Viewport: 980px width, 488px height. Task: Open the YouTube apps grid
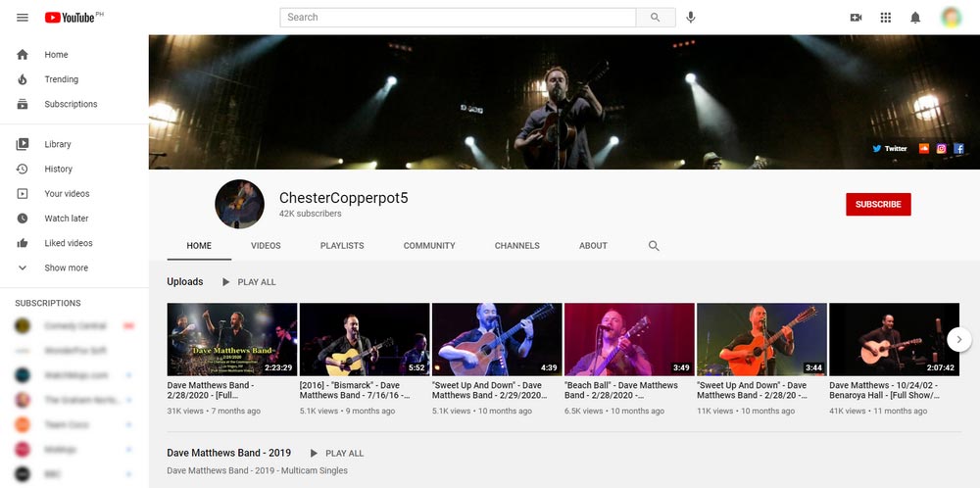click(x=886, y=18)
